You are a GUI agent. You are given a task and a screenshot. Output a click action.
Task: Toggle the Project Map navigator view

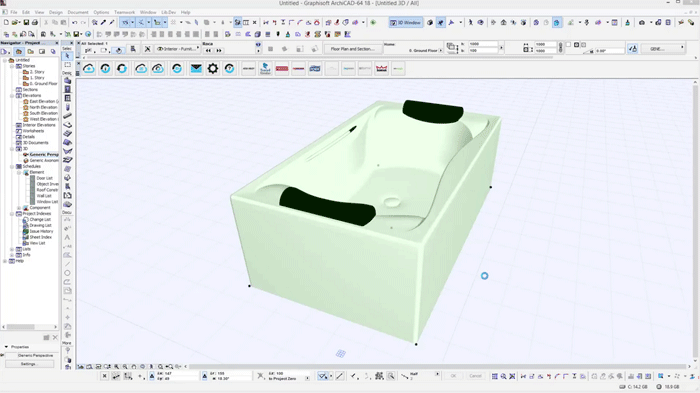click(19, 52)
